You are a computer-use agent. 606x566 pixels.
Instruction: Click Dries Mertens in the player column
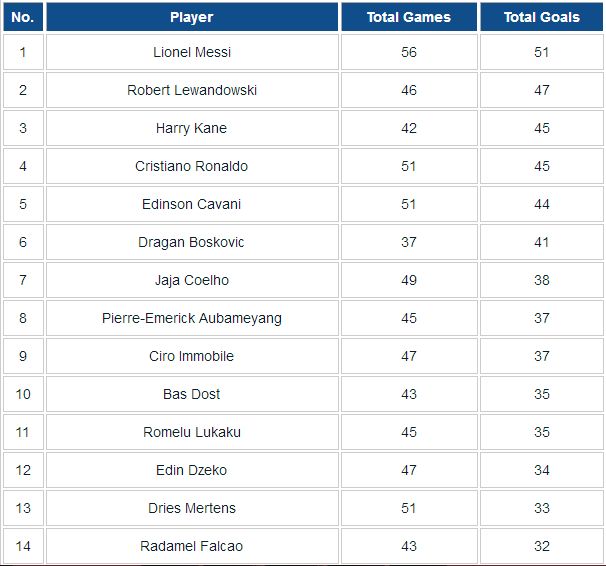[192, 508]
